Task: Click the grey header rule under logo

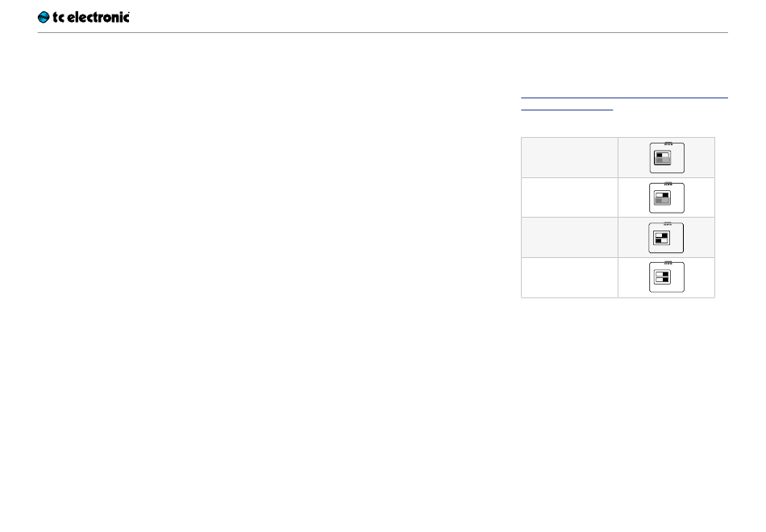Action: pyautogui.click(x=382, y=33)
